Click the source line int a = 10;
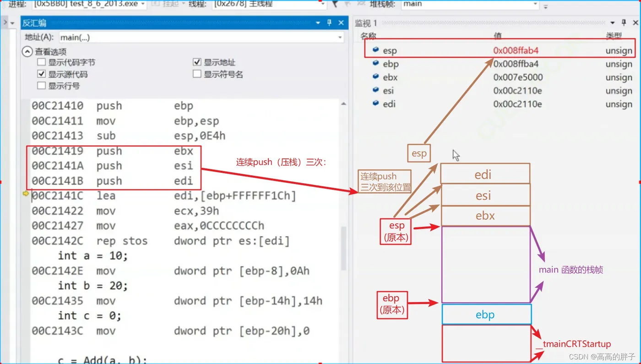641x364 pixels. click(93, 255)
